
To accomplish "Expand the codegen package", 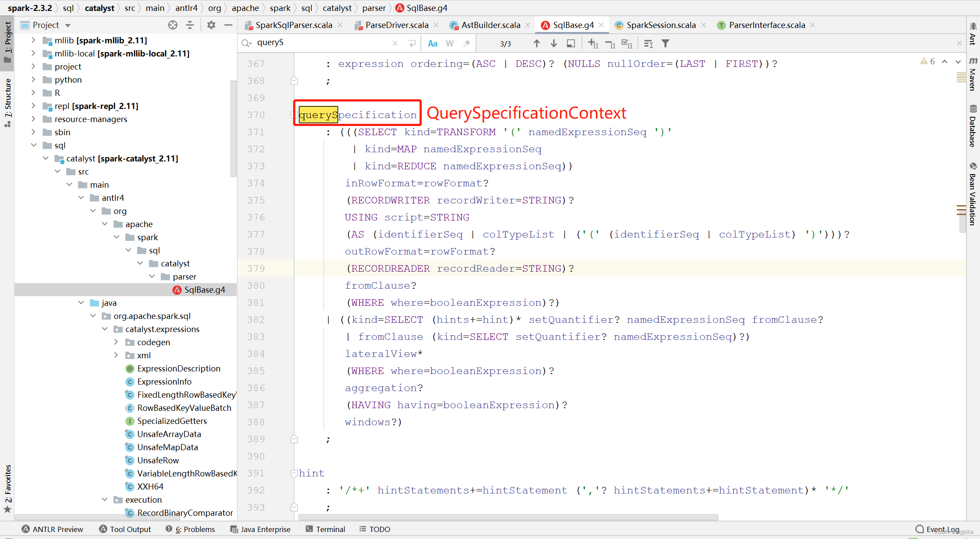I will [x=116, y=342].
